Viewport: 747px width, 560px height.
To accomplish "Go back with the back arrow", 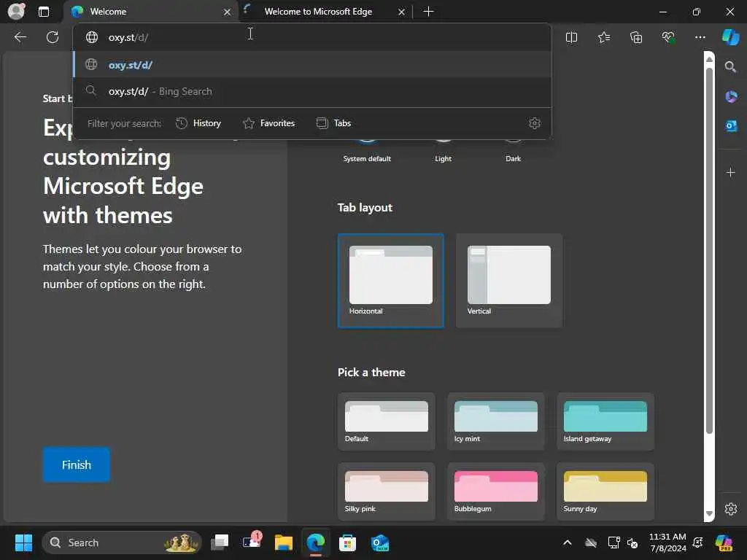I will (x=20, y=37).
